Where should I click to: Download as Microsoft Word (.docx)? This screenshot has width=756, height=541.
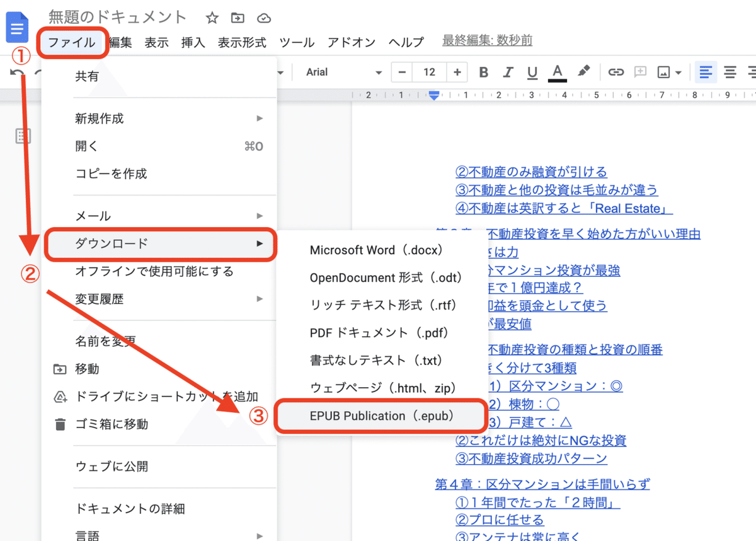pos(381,250)
